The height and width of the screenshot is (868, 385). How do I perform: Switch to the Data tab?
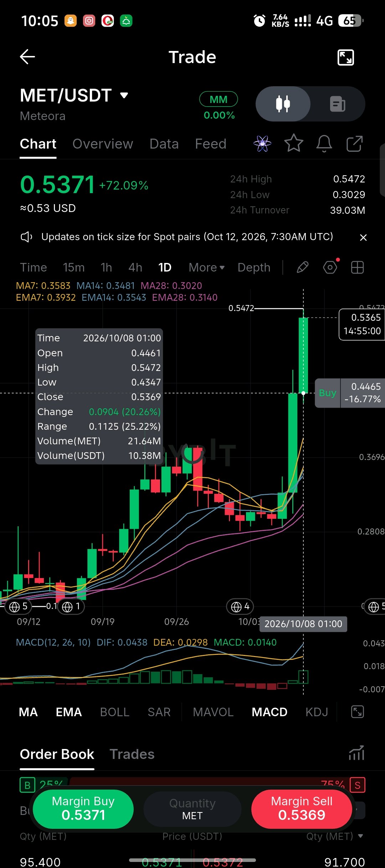point(164,144)
